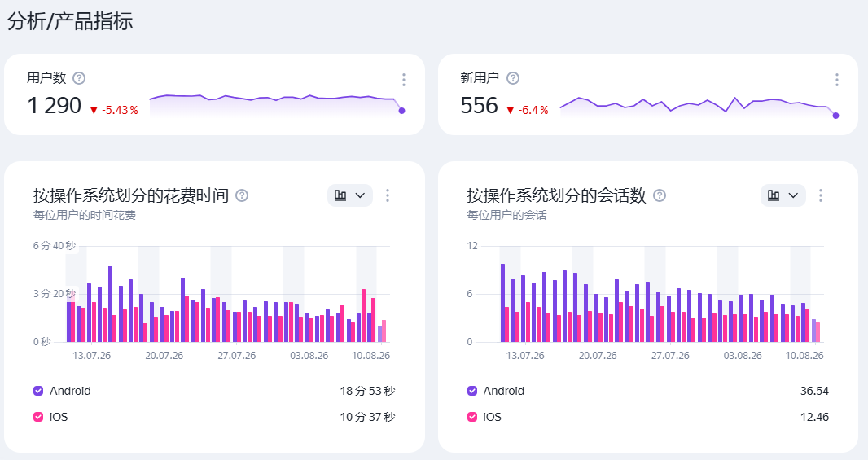The width and height of the screenshot is (868, 460).
Task: Click 03.08.26 label on 会话数 chart
Action: click(743, 355)
